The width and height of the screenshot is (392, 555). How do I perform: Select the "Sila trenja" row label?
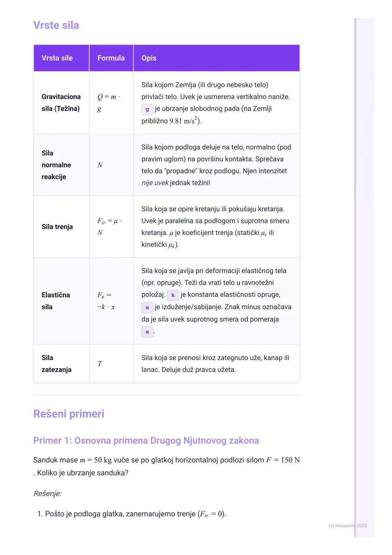click(x=57, y=227)
